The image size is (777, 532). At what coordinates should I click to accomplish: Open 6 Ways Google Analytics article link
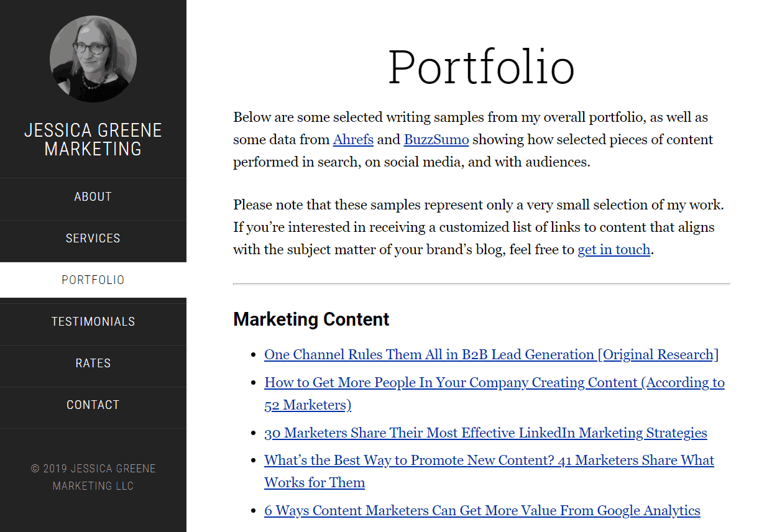[x=482, y=510]
